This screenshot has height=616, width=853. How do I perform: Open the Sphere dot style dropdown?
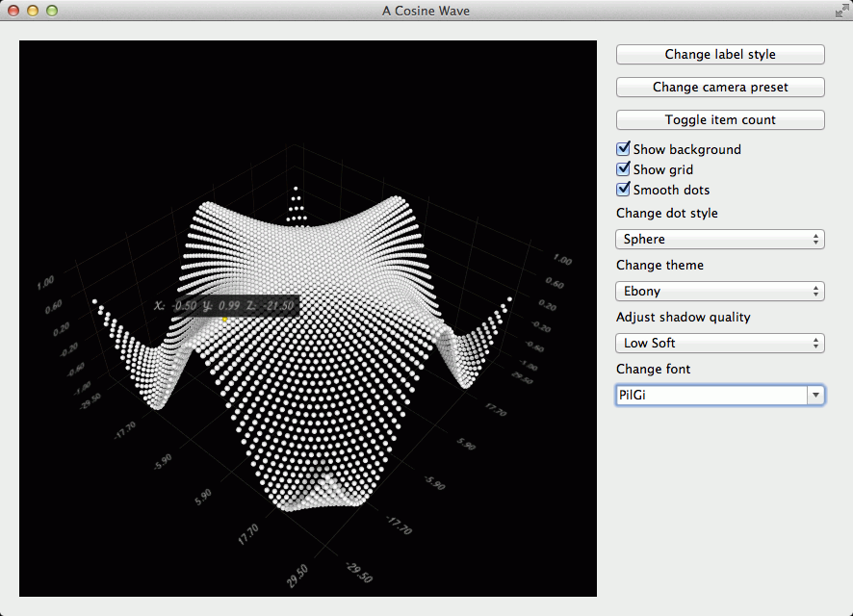point(719,239)
